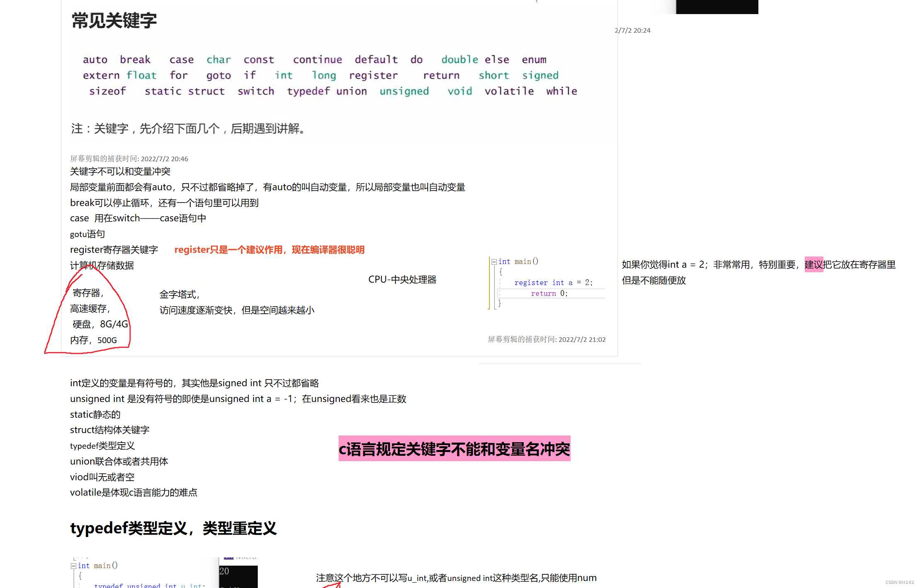Collapse the register int main() code block
Viewport: 920px width, 588px height.
click(x=494, y=261)
